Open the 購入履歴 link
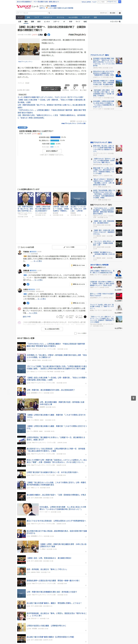This screenshot has width=138, height=644. pos(112,13)
